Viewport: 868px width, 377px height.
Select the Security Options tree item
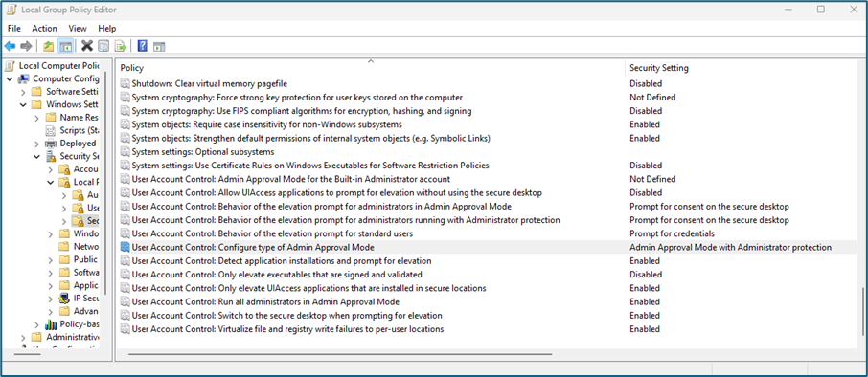tap(85, 221)
